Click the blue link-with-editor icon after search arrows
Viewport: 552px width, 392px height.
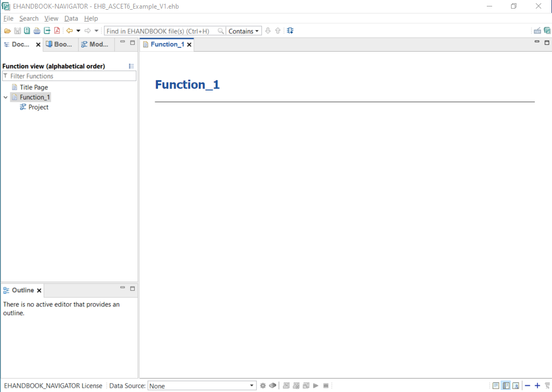point(290,31)
